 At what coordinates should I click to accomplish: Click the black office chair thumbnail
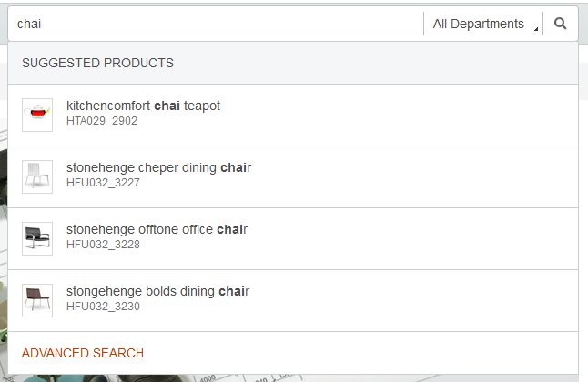[x=37, y=238]
